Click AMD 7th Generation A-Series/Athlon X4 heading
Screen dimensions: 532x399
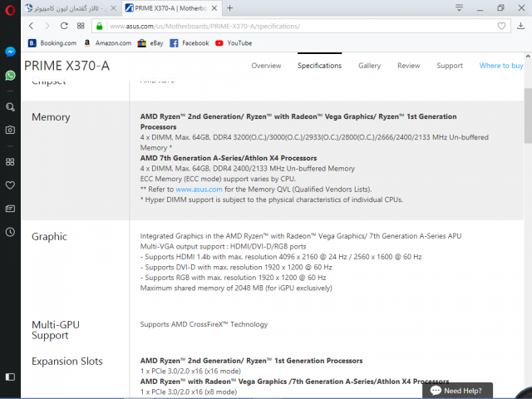tap(229, 158)
